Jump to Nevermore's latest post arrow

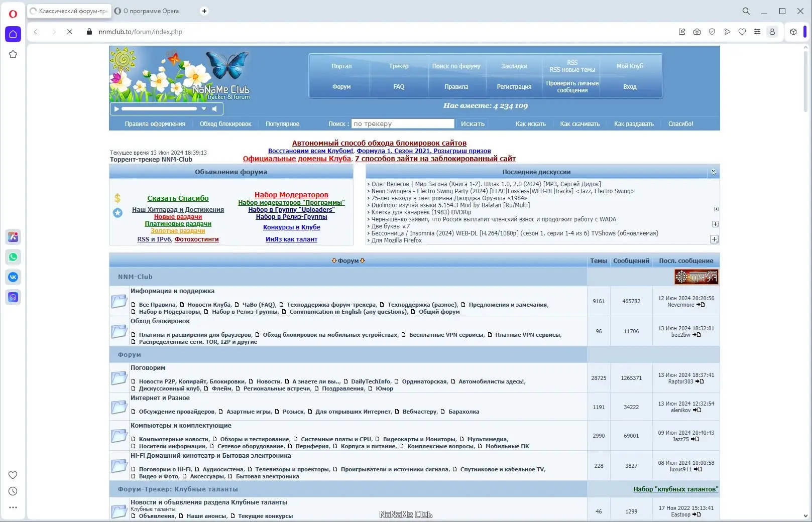701,305
